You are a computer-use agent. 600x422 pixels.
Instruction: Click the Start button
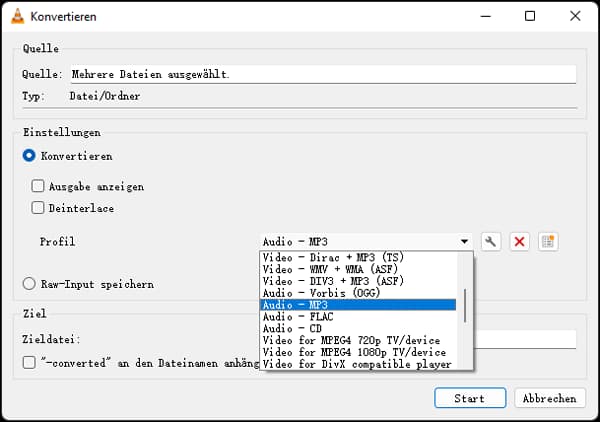(x=470, y=398)
